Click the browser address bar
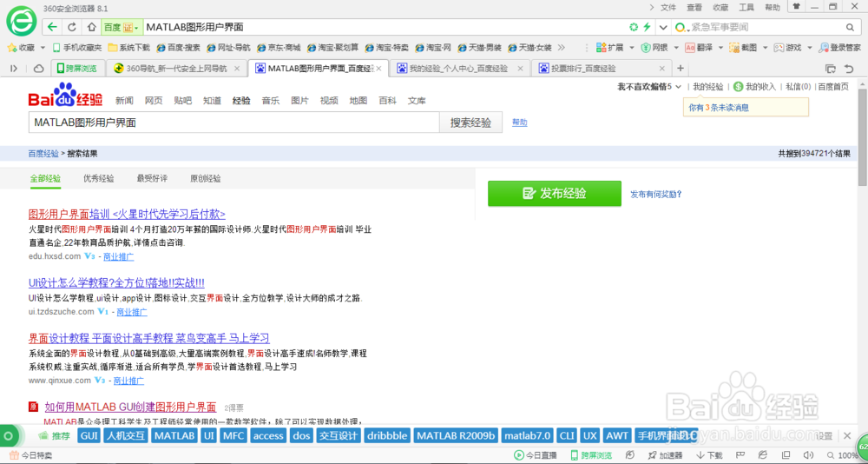 [385, 27]
